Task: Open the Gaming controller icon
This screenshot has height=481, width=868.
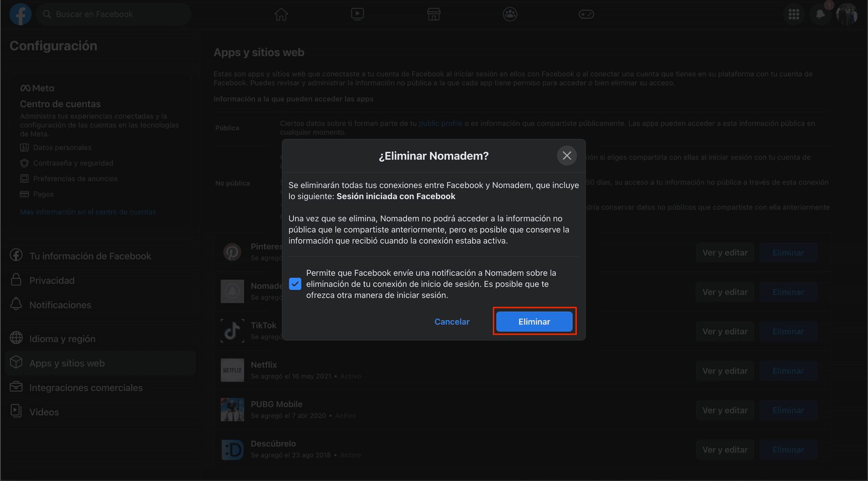Action: tap(586, 14)
